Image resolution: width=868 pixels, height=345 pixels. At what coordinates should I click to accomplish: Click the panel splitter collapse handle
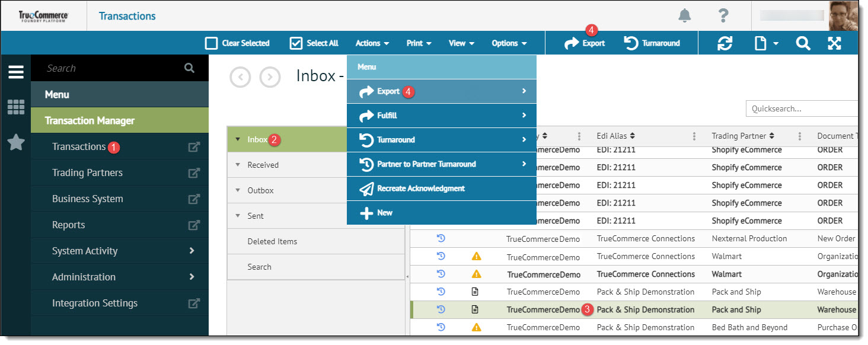pyautogui.click(x=407, y=277)
